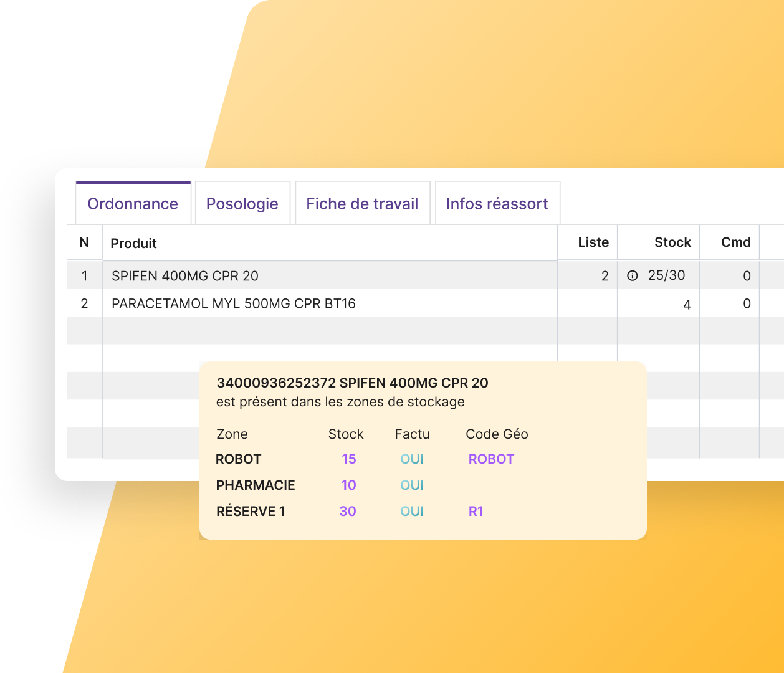
Task: Click the Stock column header
Action: [x=672, y=242]
